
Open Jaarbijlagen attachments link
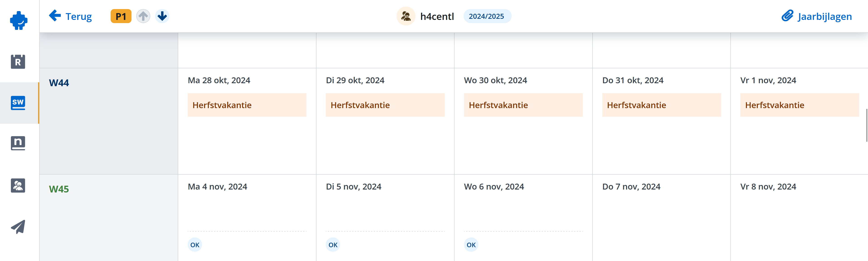[x=817, y=16]
